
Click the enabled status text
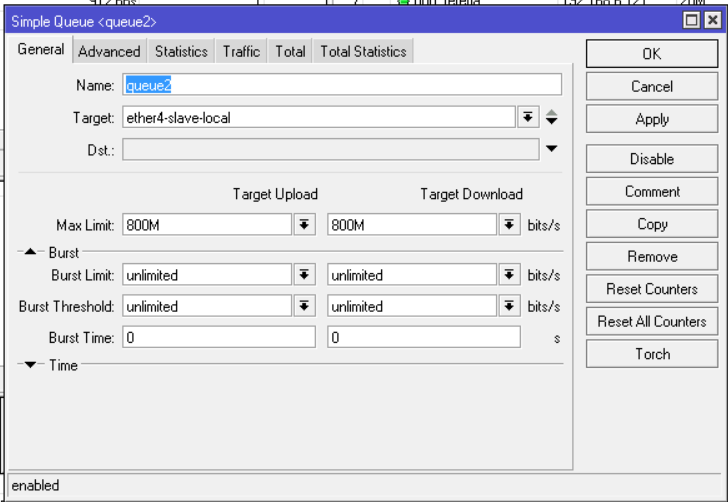[x=35, y=486]
